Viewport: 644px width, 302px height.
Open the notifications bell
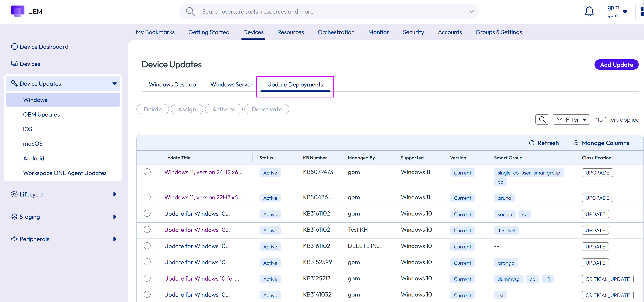(x=589, y=11)
